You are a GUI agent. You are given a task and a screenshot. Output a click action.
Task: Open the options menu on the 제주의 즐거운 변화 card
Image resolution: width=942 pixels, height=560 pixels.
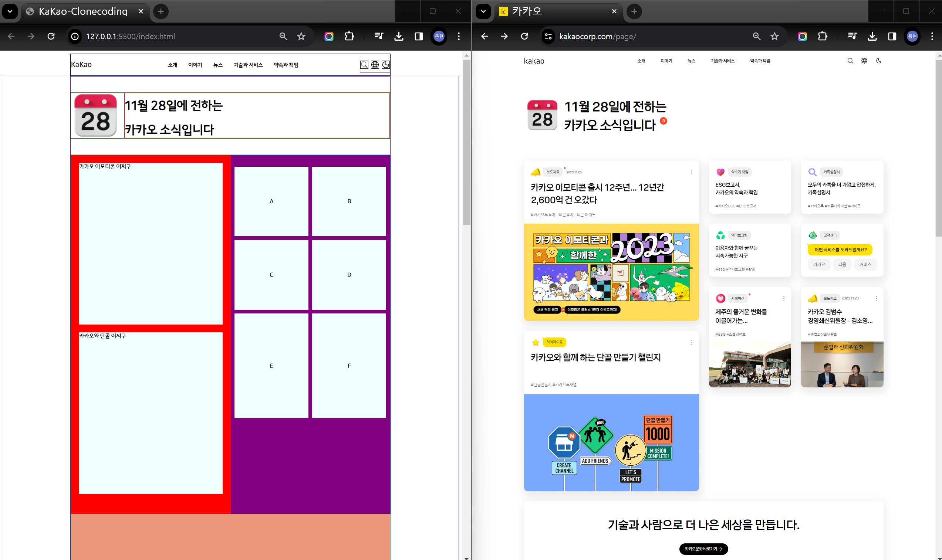tap(784, 299)
